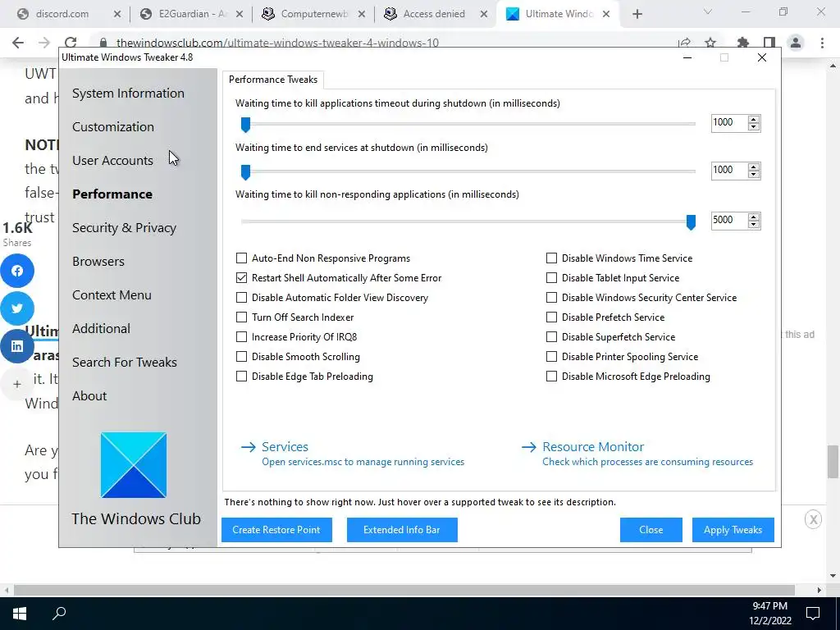Open taskbar search magnifier
The image size is (840, 630).
(x=59, y=614)
